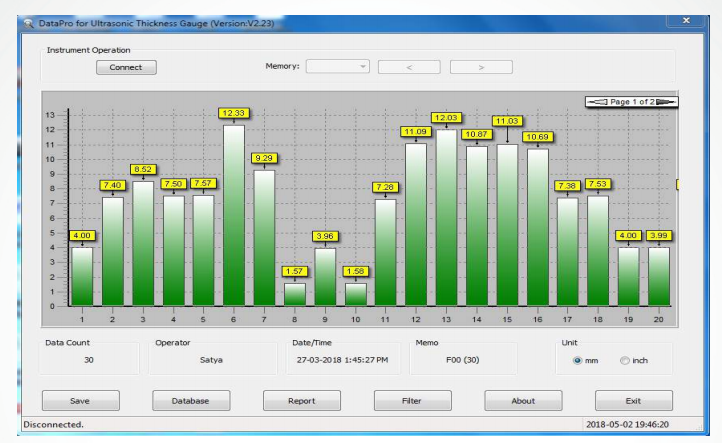Image resolution: width=722 pixels, height=443 pixels.
Task: Generate a Report
Action: pos(303,401)
